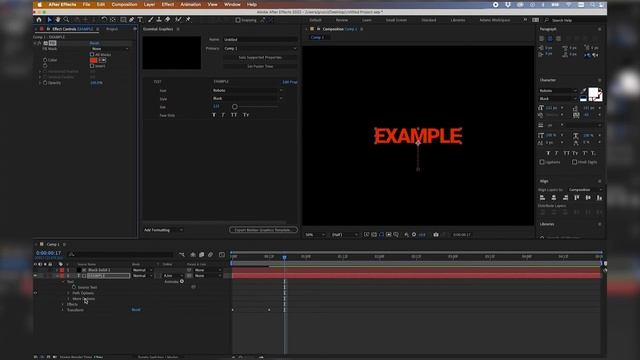640x360 pixels.
Task: Click the Set Poster Time button
Action: 260,66
